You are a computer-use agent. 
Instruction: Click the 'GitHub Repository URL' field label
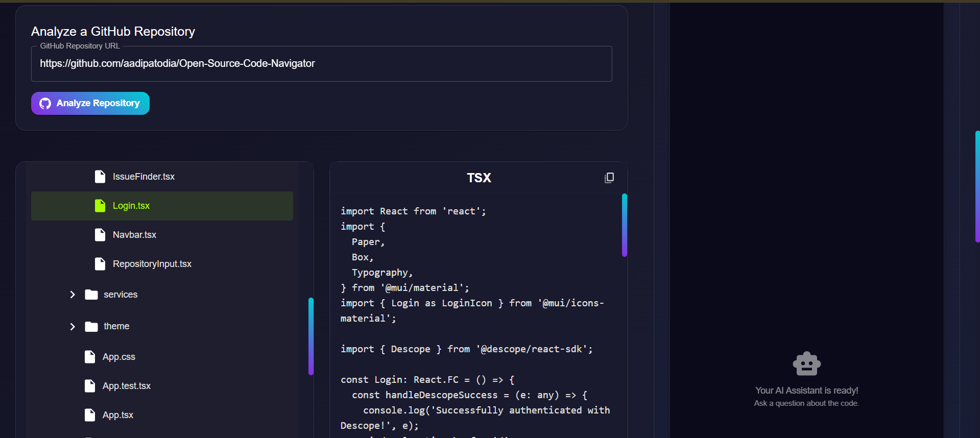(x=80, y=46)
